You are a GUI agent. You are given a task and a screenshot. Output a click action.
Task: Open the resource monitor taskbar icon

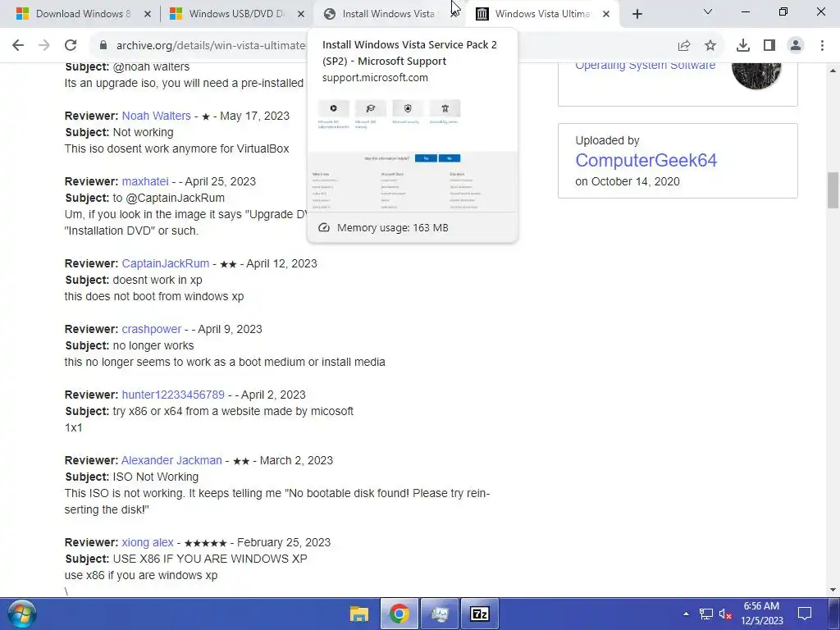point(440,614)
